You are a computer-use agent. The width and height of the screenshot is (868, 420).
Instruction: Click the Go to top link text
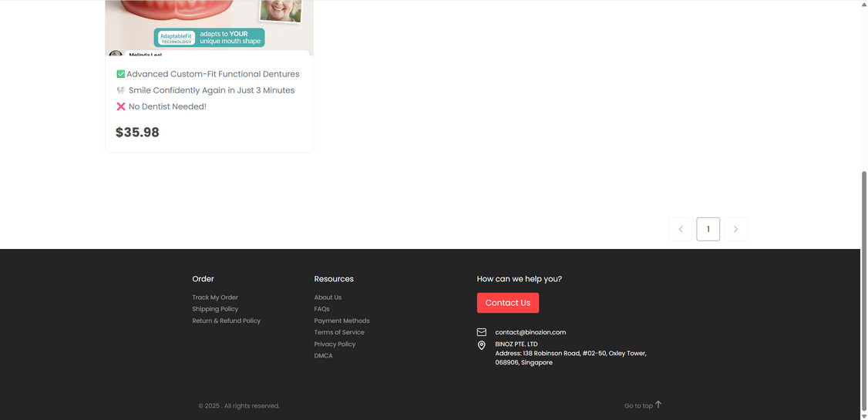point(638,405)
